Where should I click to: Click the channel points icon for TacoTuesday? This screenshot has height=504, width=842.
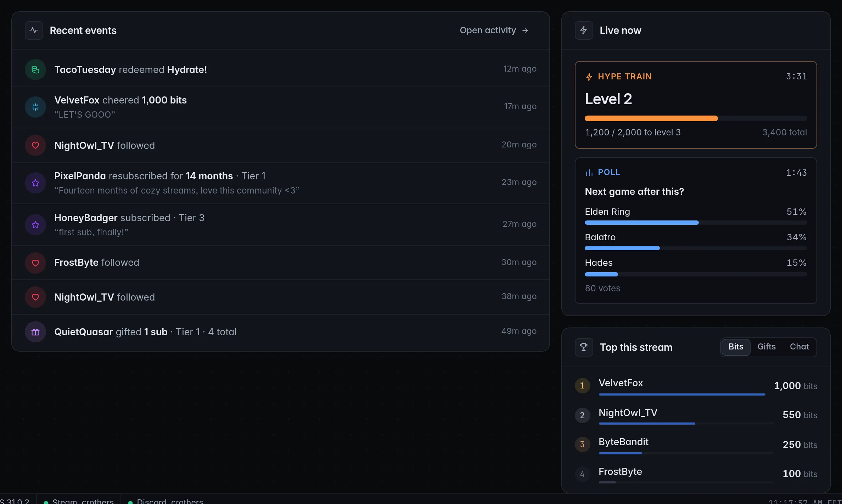click(x=35, y=69)
